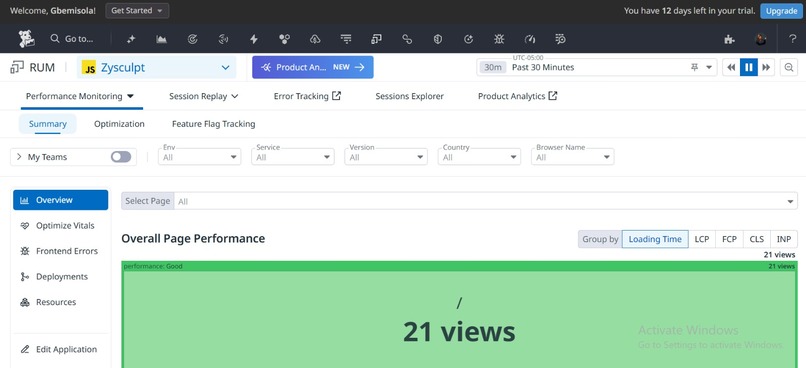Open the connected nodes infrastructure icon
806x368 pixels.
tap(284, 39)
